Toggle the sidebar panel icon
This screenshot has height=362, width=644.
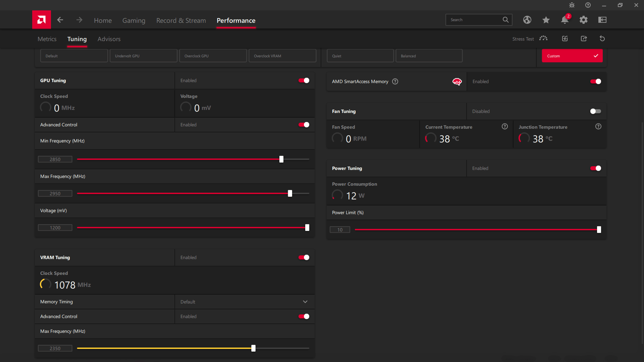(602, 20)
